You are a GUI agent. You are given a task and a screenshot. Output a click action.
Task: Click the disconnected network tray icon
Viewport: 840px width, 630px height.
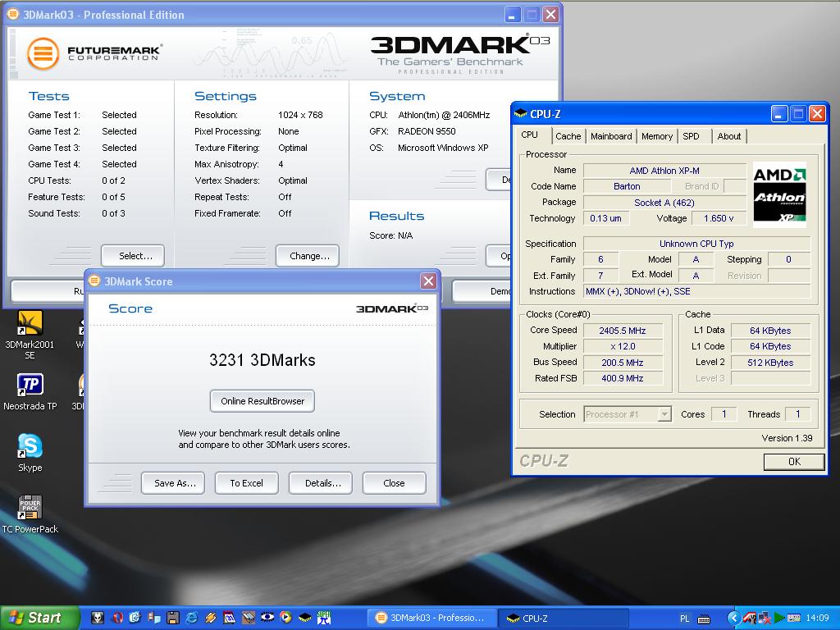coord(765,619)
